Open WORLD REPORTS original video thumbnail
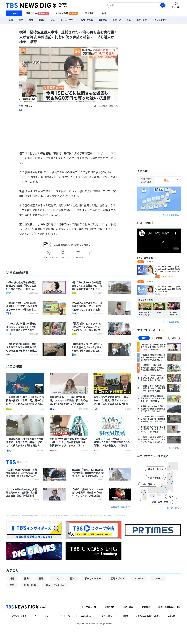This screenshot has width=187, height=644. 173,306
